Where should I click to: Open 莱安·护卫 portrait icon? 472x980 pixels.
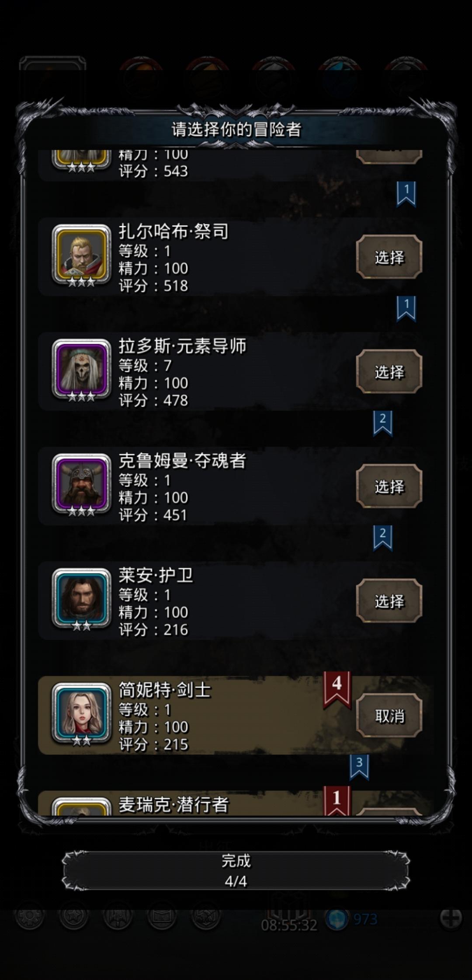(81, 599)
